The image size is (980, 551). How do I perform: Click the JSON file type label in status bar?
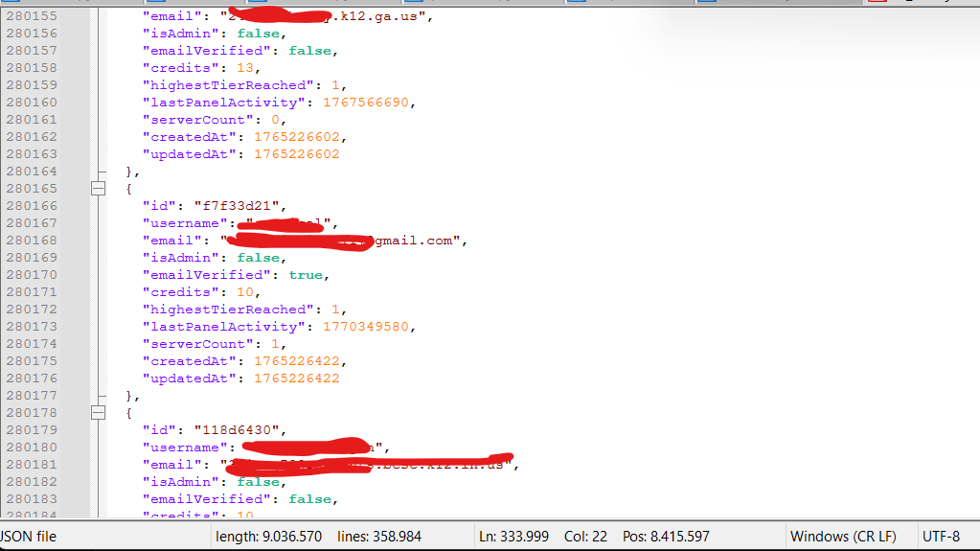click(x=29, y=537)
